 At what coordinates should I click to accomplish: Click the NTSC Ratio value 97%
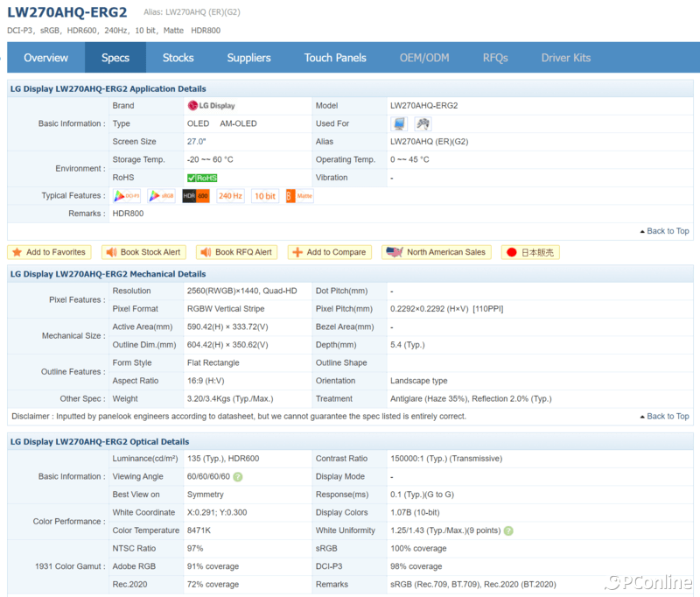coord(195,548)
